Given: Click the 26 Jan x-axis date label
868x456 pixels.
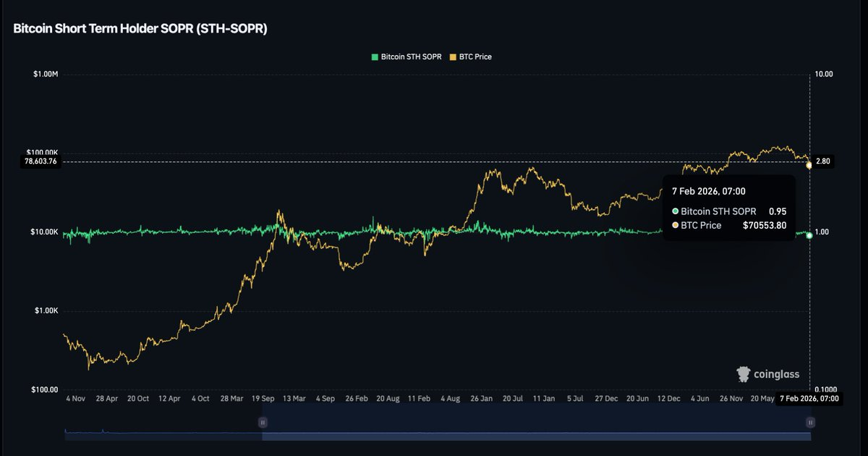Looking at the screenshot, I should 482,399.
